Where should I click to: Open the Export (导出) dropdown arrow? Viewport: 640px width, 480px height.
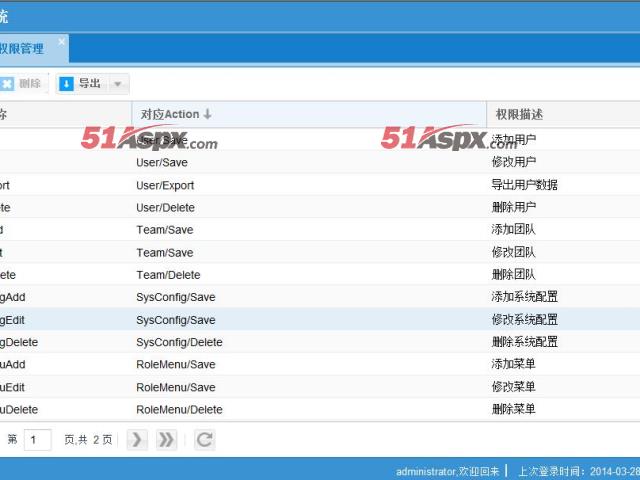[118, 84]
